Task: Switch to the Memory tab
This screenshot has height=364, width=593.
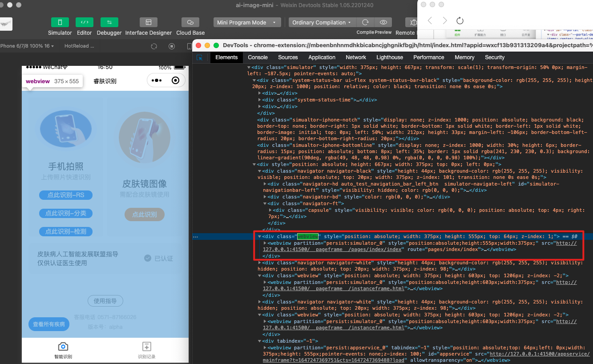Action: point(464,57)
